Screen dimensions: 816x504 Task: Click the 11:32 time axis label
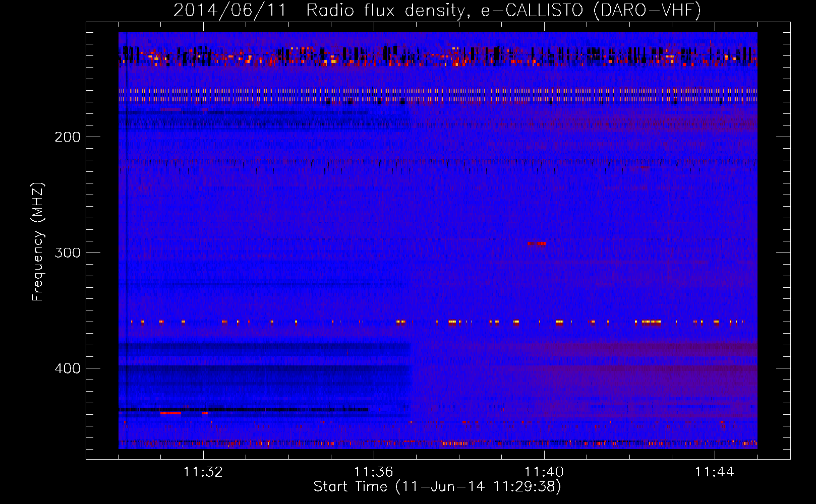(203, 472)
